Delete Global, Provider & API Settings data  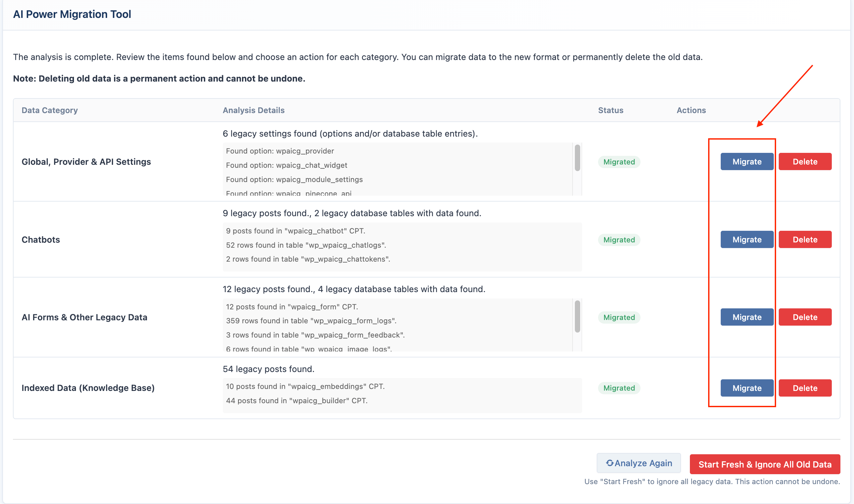click(x=805, y=162)
